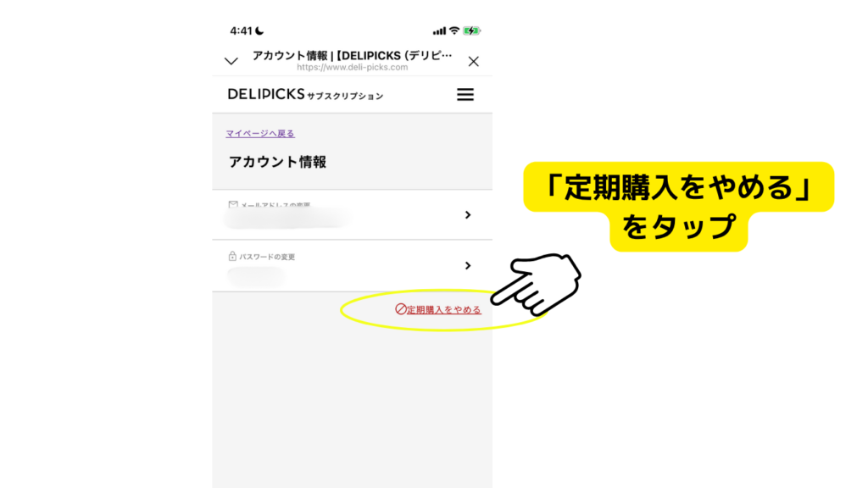This screenshot has height=488, width=868.
Task: Tap the Wi-Fi status icon
Action: coord(454,30)
